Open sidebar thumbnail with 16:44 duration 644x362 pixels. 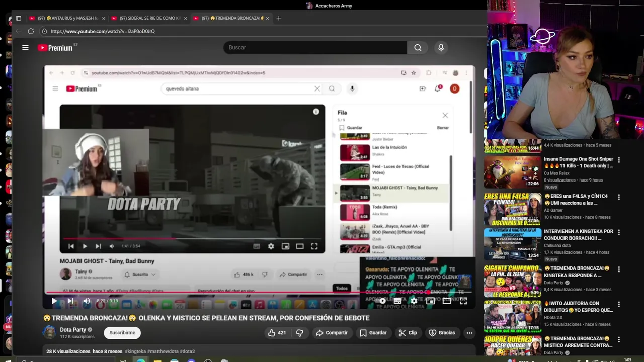click(512, 146)
